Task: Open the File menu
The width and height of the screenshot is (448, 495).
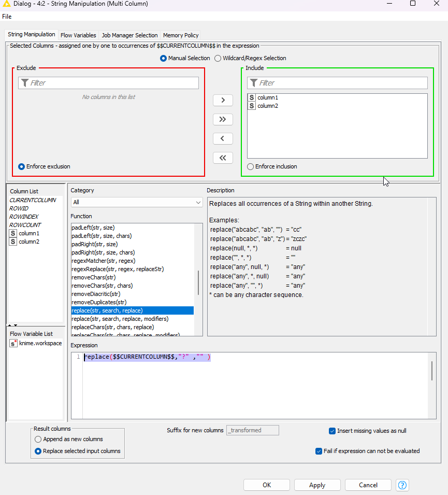Action: point(7,17)
